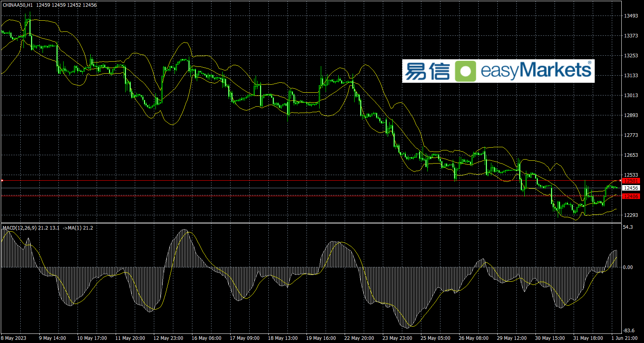Click the 8 May 2023 date label

14,338
